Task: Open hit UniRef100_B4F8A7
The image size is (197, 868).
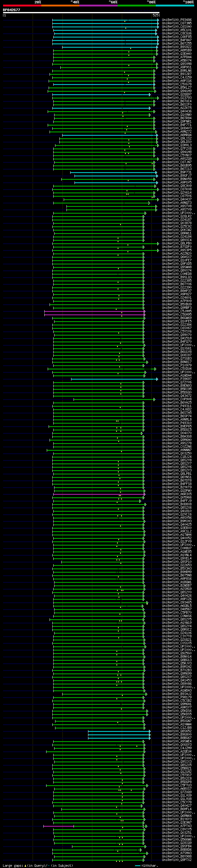Action: pyautogui.click(x=177, y=40)
